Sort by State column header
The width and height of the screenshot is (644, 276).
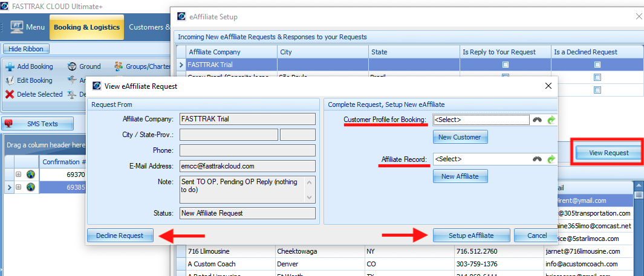click(414, 52)
